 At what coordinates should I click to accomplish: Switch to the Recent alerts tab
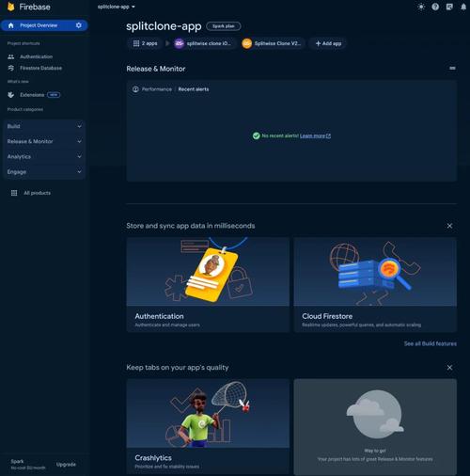click(x=194, y=89)
